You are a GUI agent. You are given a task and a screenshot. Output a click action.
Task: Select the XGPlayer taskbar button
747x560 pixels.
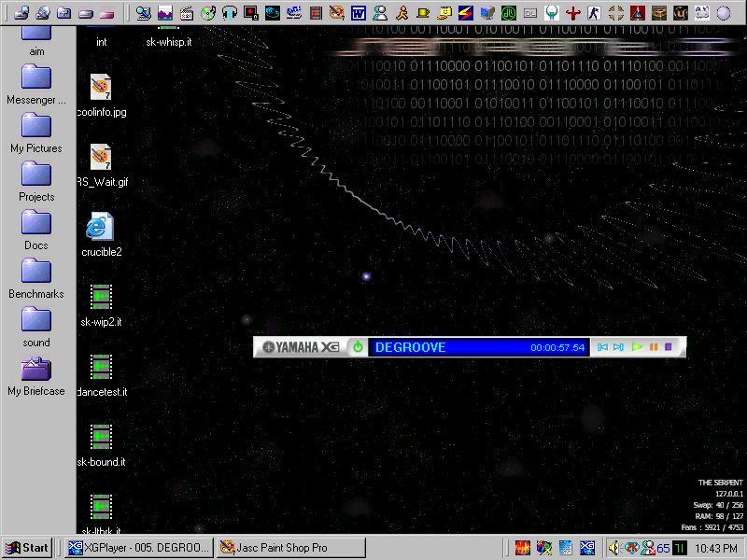(138, 548)
